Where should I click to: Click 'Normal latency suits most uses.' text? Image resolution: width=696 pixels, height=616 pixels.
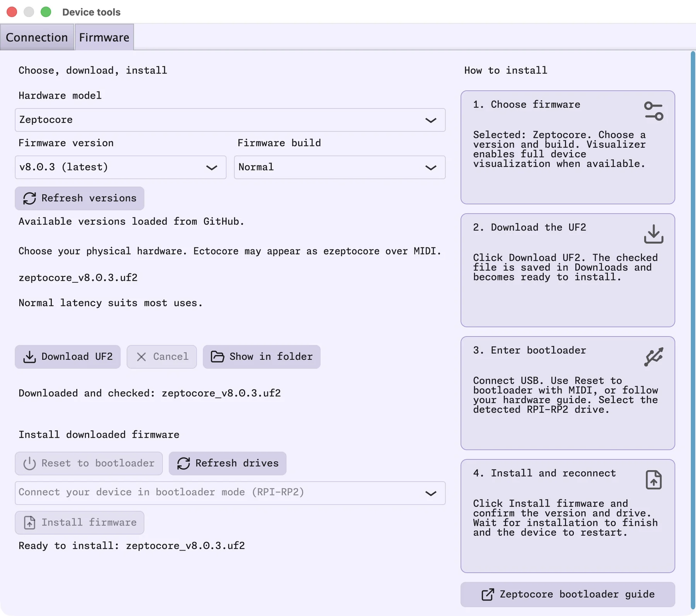click(x=111, y=303)
